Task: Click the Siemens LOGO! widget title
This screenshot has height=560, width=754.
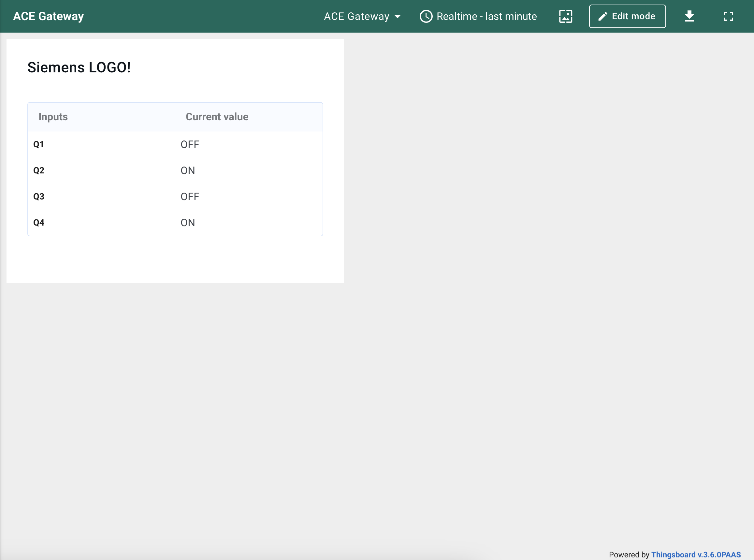Action: tap(79, 67)
